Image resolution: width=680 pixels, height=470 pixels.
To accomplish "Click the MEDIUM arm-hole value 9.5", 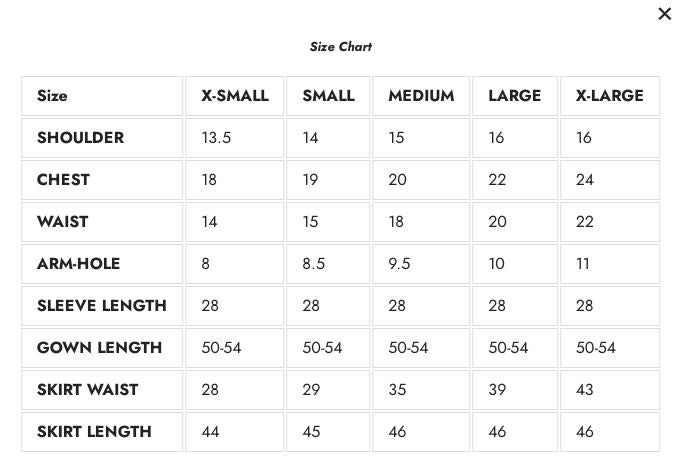I will 399,264.
